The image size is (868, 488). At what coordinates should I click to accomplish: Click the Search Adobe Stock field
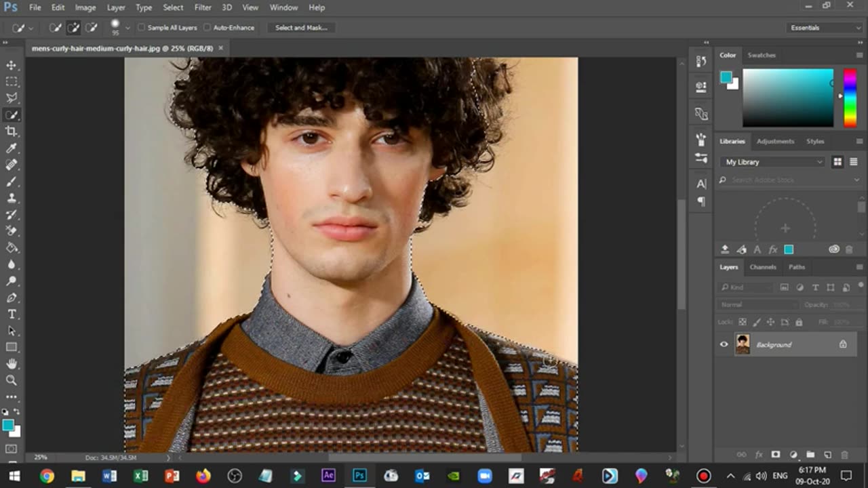[789, 180]
